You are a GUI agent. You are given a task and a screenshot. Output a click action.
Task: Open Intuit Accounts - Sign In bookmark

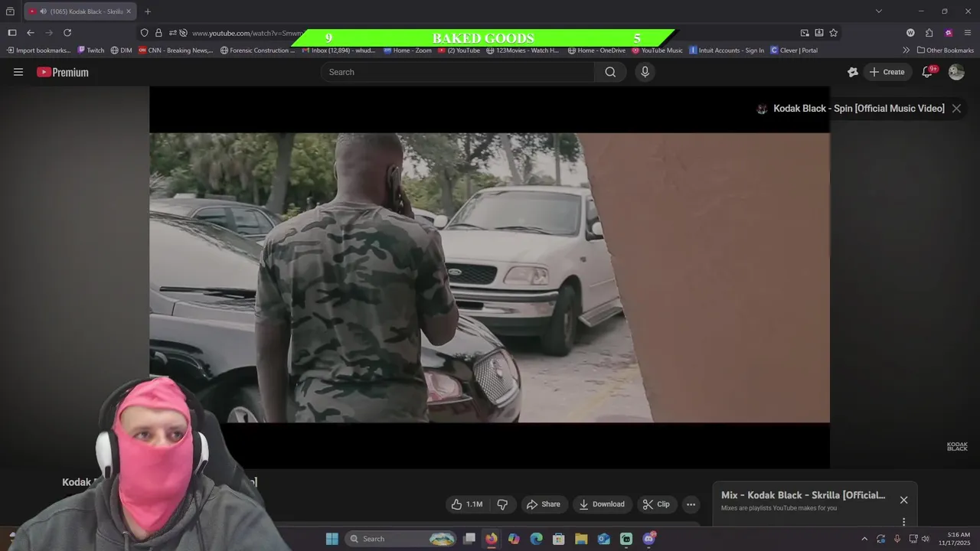727,51
